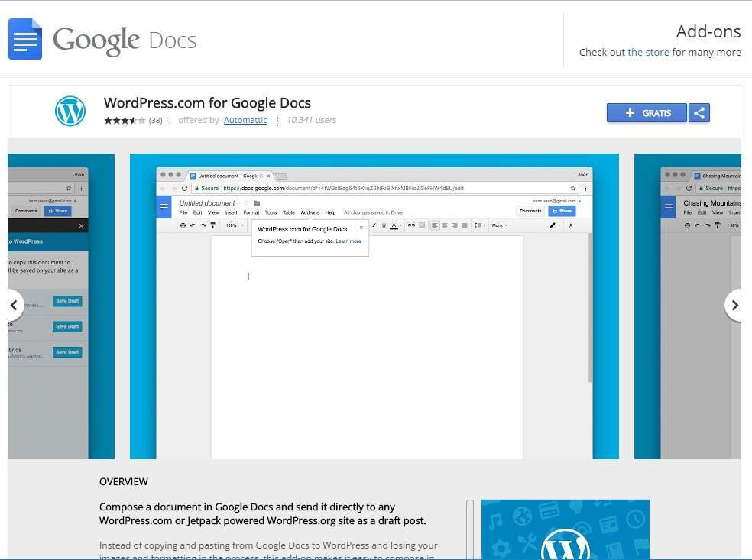Click the Learn more link in the WordPress popup
752x560 pixels.
[348, 241]
